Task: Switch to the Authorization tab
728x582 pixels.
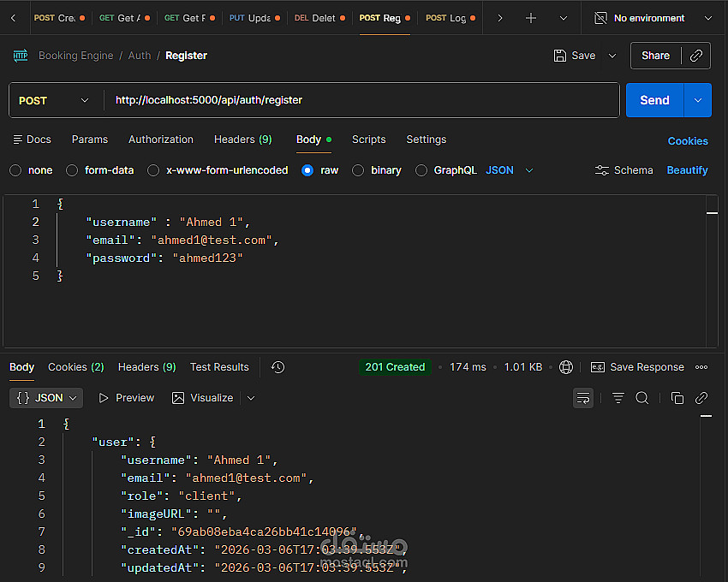Action: pos(161,140)
